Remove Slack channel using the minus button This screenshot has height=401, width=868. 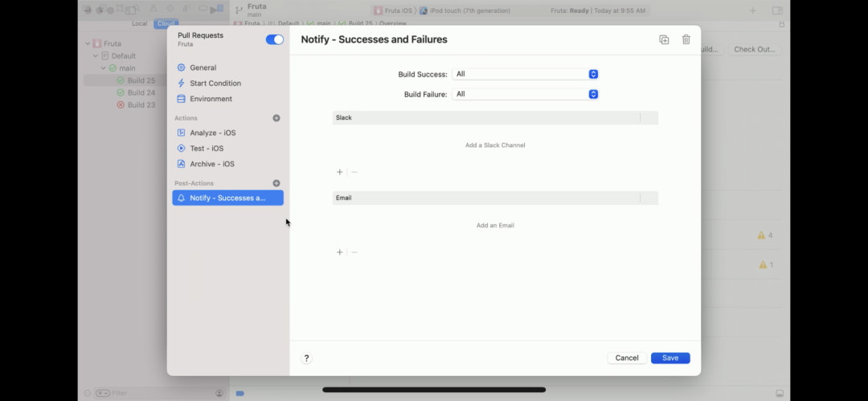click(x=354, y=172)
